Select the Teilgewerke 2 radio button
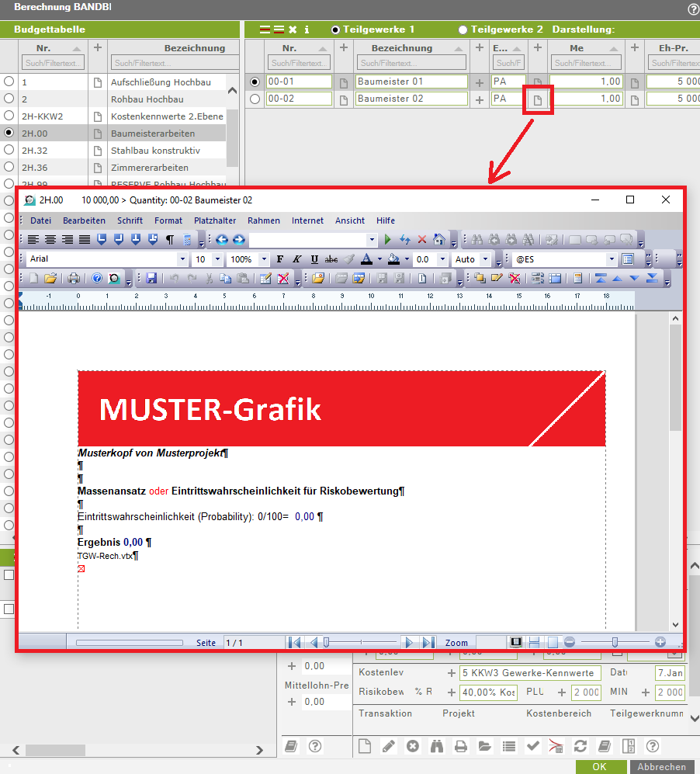This screenshot has height=774, width=700. coord(463,30)
